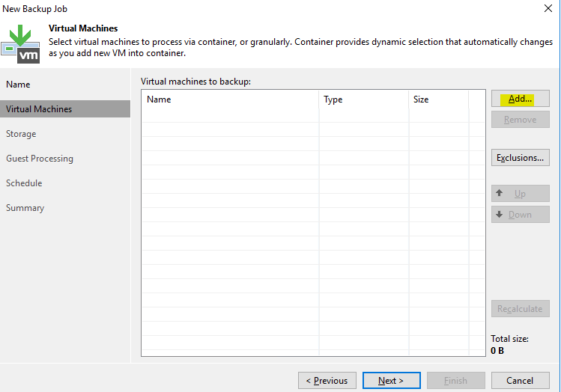561x392 pixels.
Task: Open the Storage wizard step
Action: pos(21,134)
